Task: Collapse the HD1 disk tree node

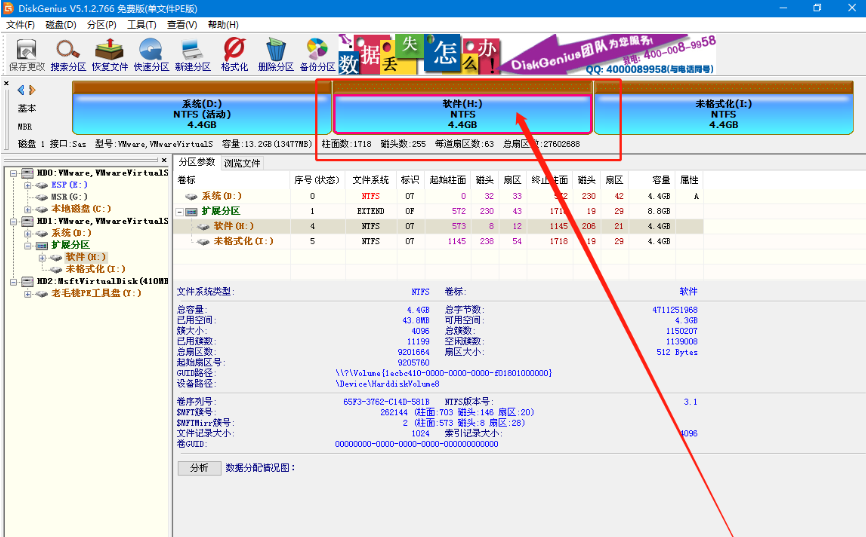Action: (x=13, y=221)
